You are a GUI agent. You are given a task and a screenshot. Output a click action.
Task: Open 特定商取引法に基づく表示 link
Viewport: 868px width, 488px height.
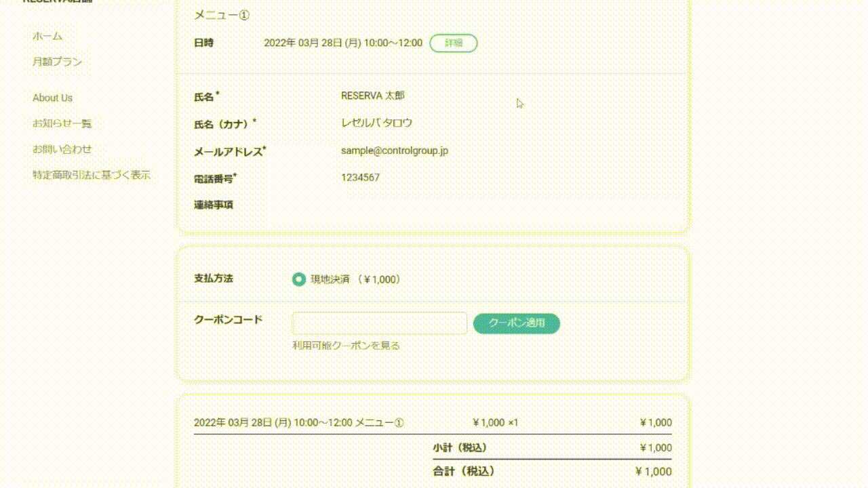point(92,175)
